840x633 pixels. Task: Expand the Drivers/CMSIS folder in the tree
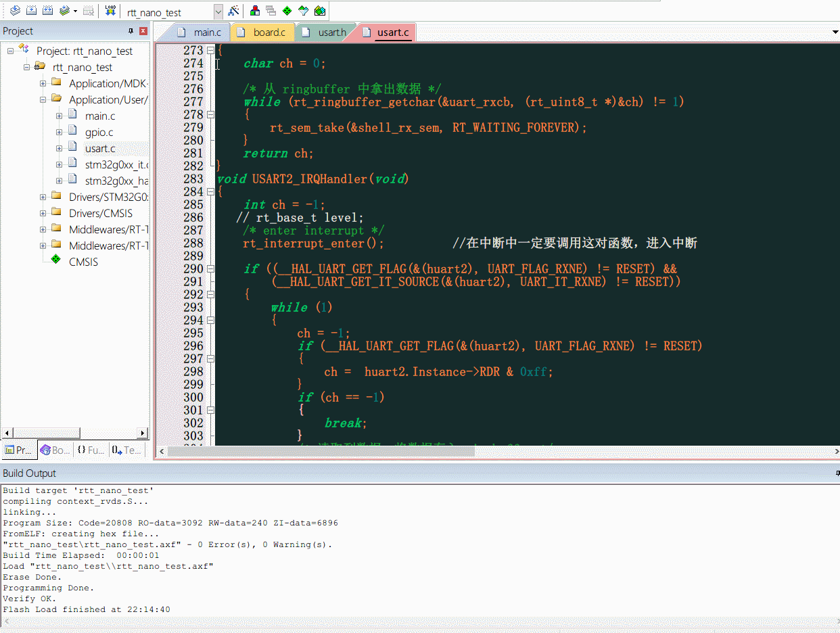tap(42, 213)
